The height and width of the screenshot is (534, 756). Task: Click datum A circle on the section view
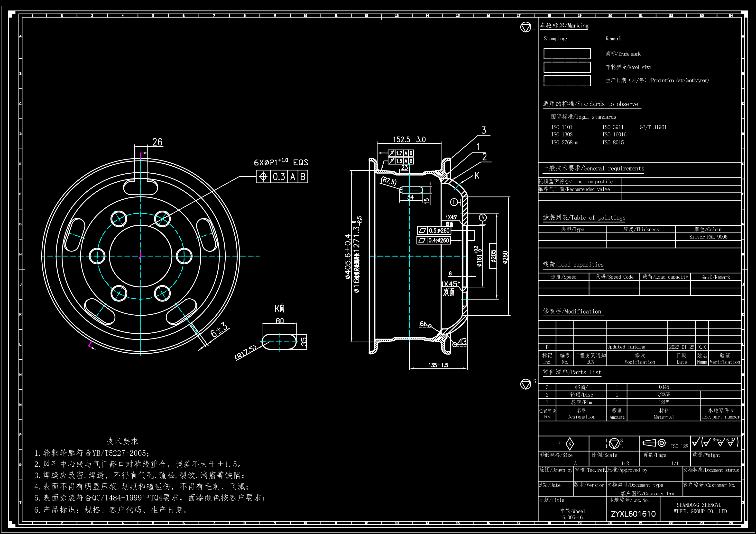coord(483,217)
